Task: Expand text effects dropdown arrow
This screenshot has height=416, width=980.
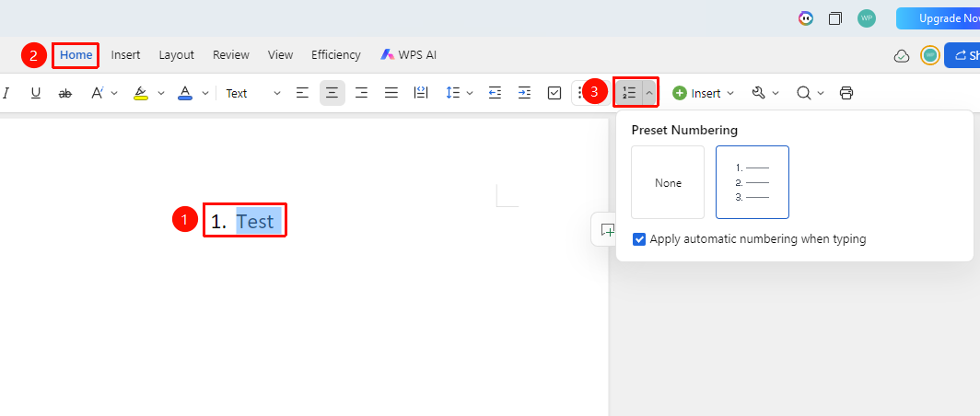Action: [114, 93]
